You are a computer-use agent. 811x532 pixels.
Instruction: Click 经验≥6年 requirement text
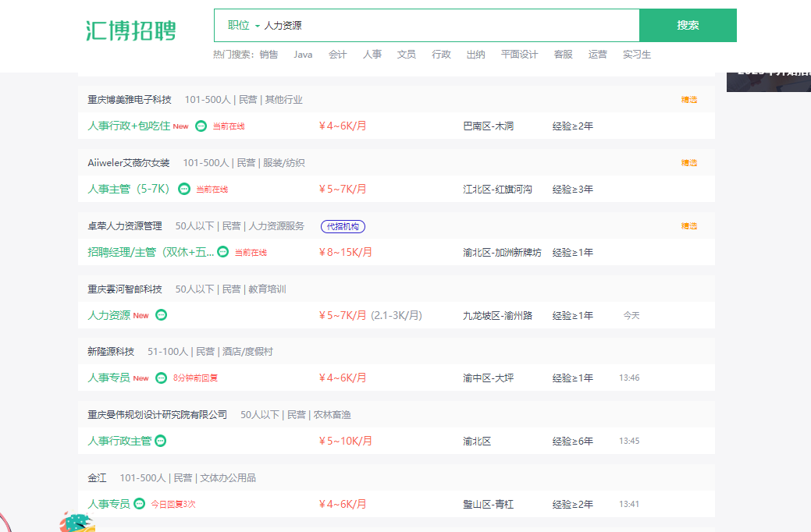573,441
